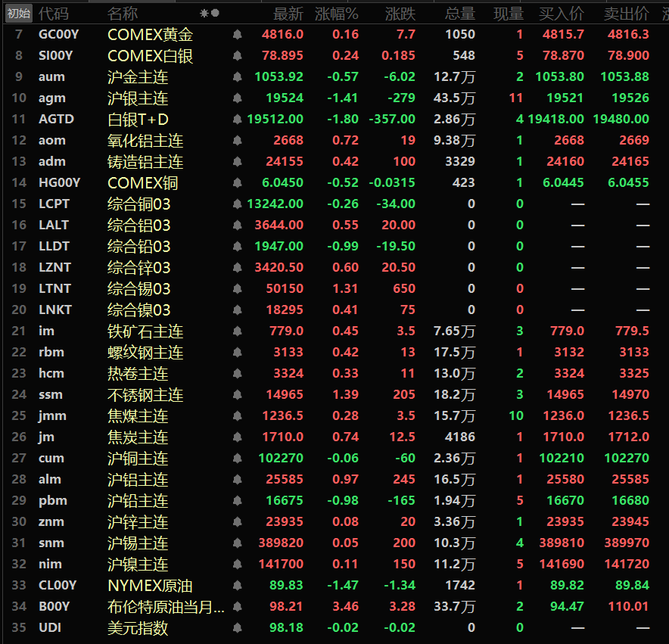Click the bell icon for 铁矿石主连
Image resolution: width=669 pixels, height=644 pixels.
pos(237,331)
